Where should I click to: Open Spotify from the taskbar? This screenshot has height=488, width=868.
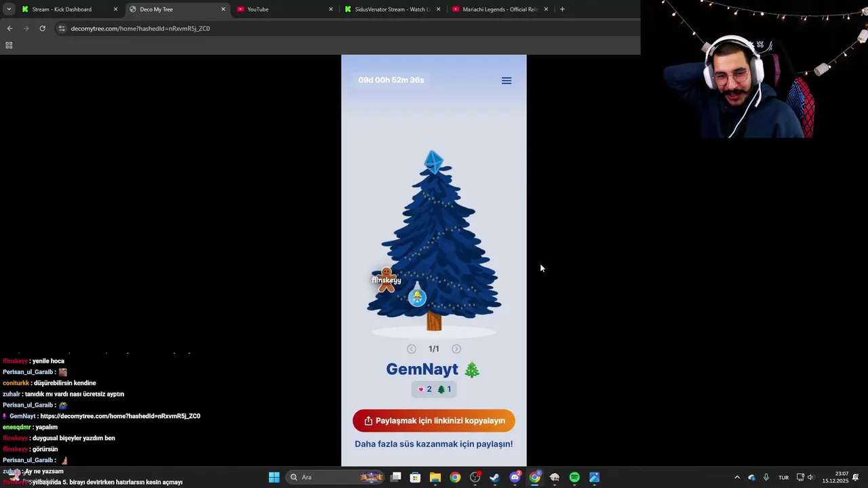coord(574,477)
